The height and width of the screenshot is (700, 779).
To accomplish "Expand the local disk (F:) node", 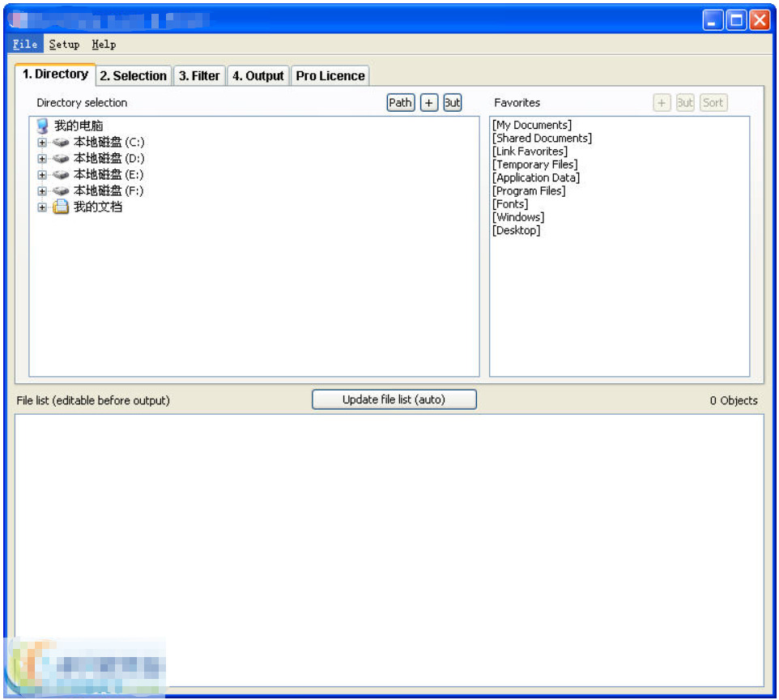I will coord(42,191).
